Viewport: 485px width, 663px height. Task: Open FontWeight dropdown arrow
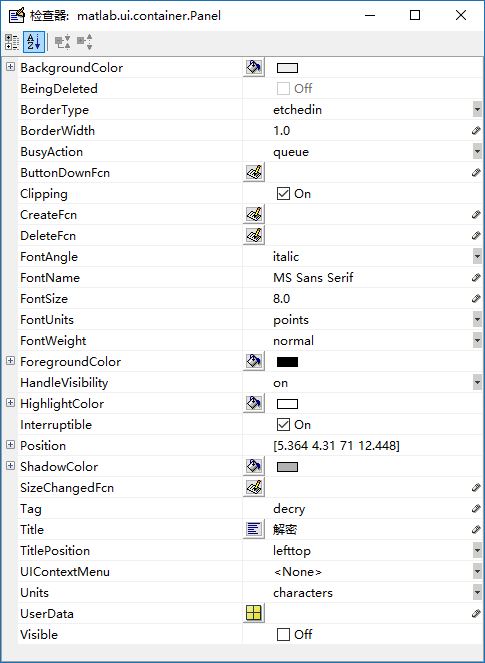click(477, 340)
